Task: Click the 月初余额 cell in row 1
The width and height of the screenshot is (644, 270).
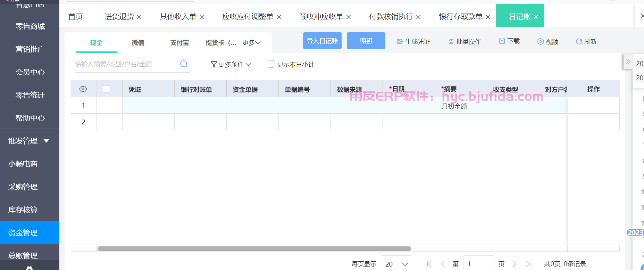Action: pos(454,106)
